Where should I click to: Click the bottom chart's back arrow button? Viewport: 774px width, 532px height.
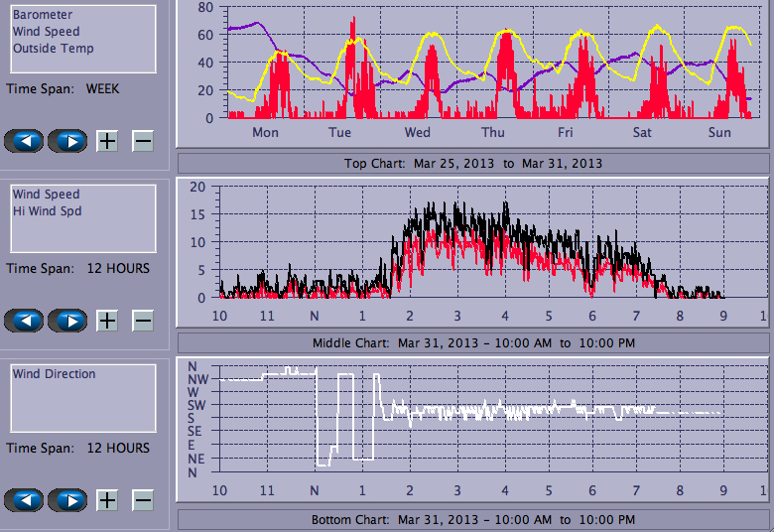[25, 500]
